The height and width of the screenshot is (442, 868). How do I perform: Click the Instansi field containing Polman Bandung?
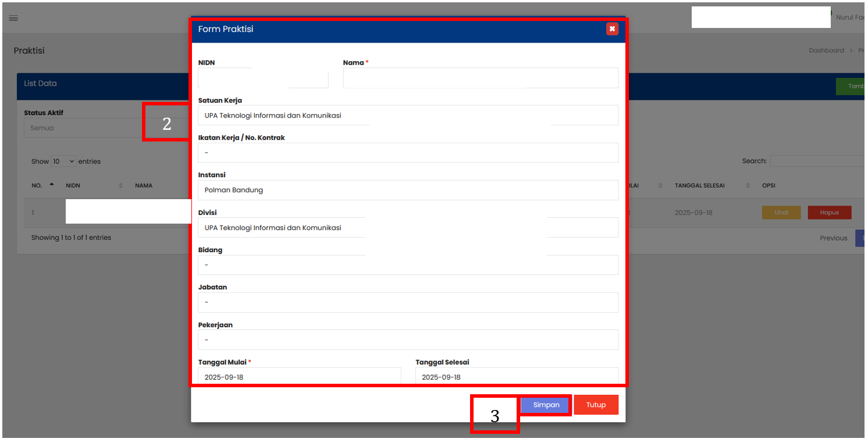click(x=407, y=190)
